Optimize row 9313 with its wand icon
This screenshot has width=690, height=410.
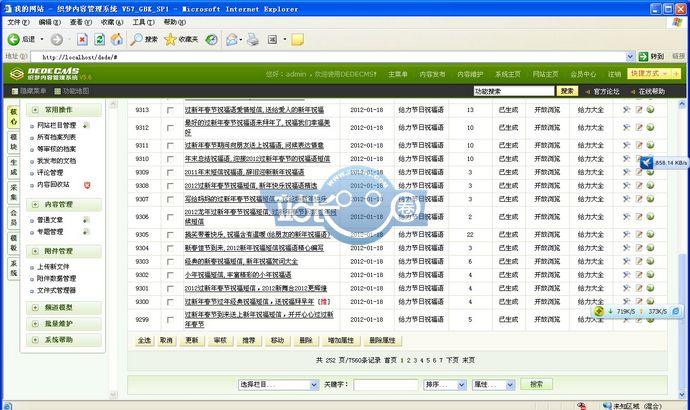626,110
